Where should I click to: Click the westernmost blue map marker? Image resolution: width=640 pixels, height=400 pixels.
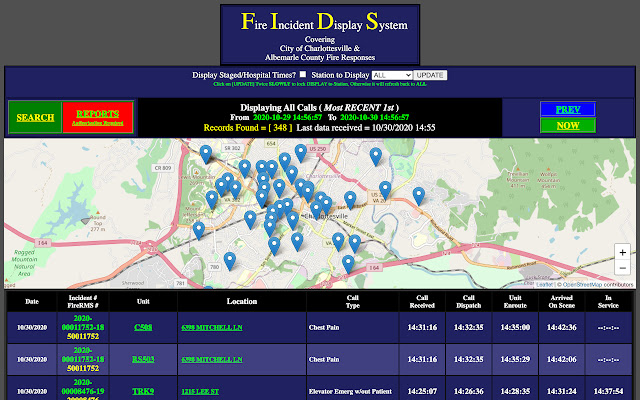[x=199, y=230]
